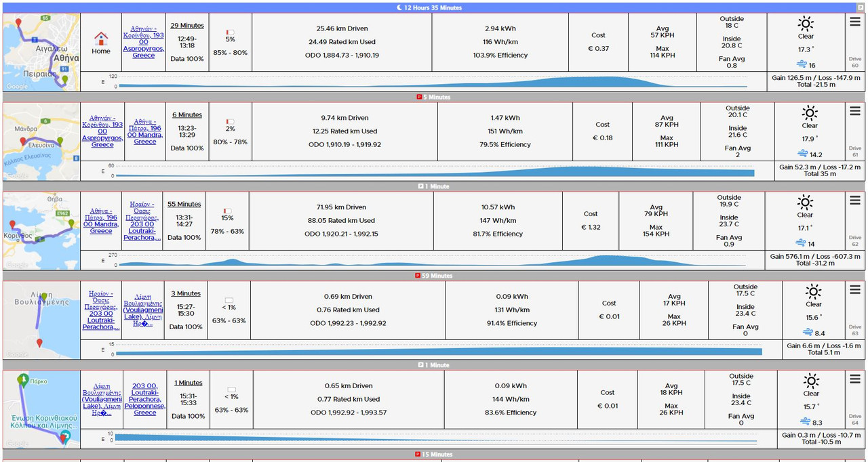
Task: Click the small icon at the blue bar's right end
Action: pos(861,7)
